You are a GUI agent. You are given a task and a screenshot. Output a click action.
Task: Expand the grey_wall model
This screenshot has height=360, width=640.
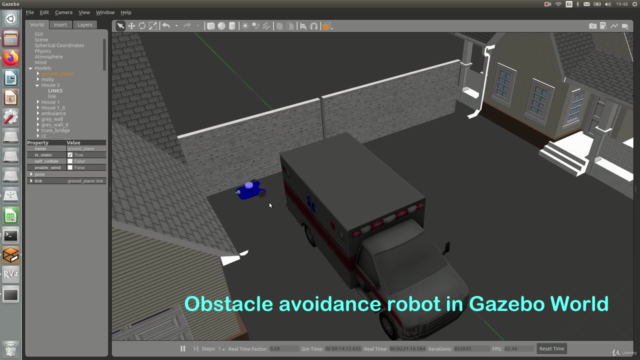pyautogui.click(x=38, y=119)
